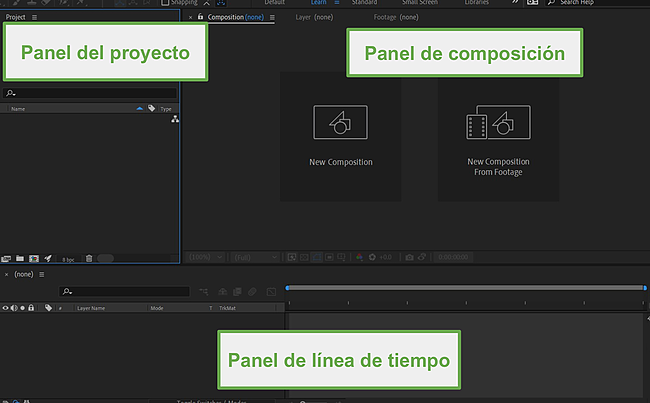
Task: Switch to the Layer (none) tab
Action: click(x=314, y=17)
